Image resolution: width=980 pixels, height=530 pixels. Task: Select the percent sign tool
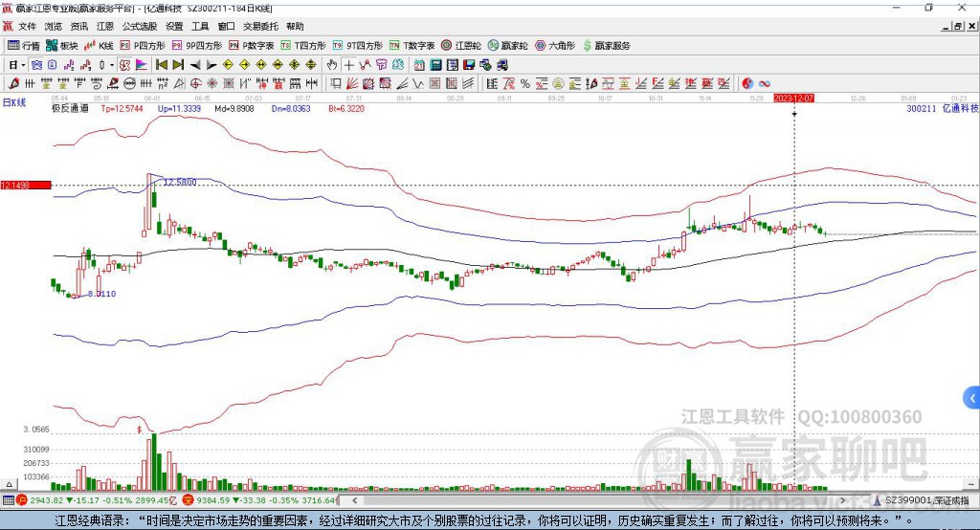[525, 83]
